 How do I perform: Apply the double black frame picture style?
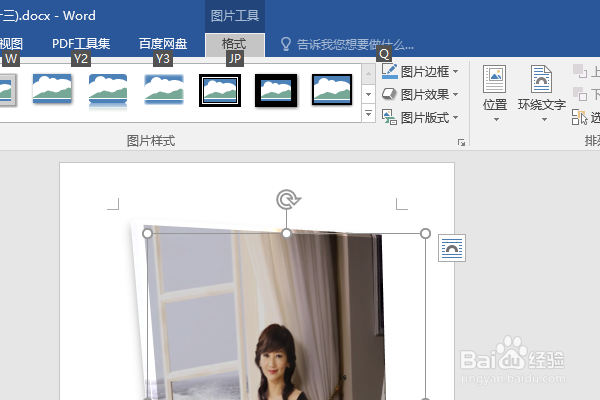220,90
